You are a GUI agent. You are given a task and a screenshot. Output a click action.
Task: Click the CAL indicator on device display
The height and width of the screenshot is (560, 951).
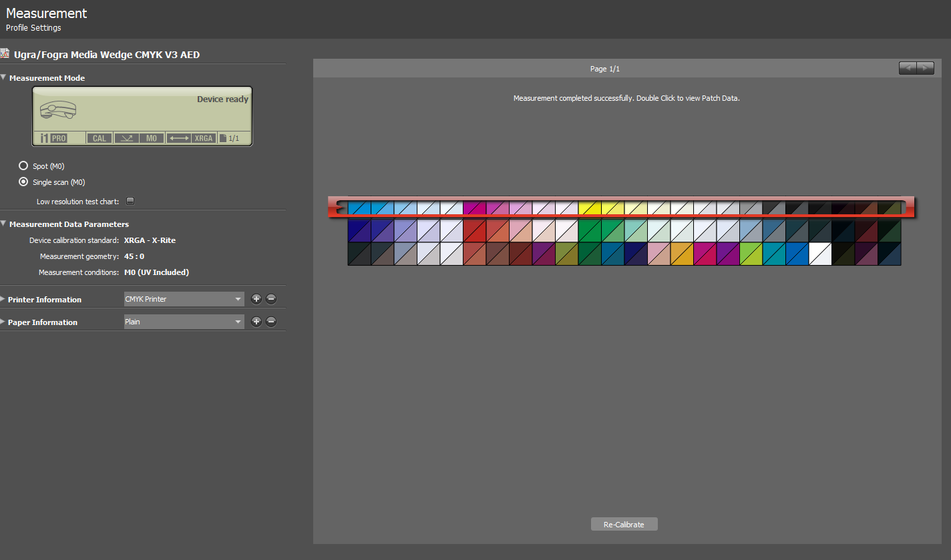pos(99,138)
